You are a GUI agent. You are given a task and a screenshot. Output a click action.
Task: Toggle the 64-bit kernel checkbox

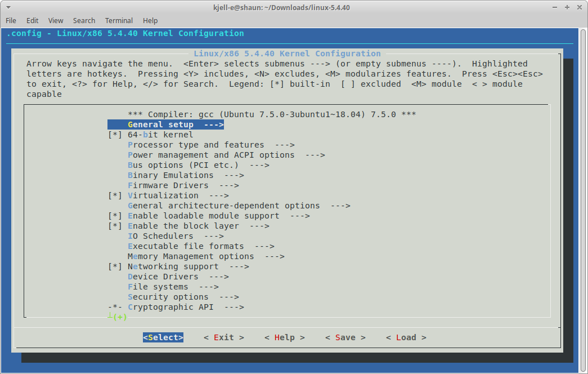(x=115, y=135)
